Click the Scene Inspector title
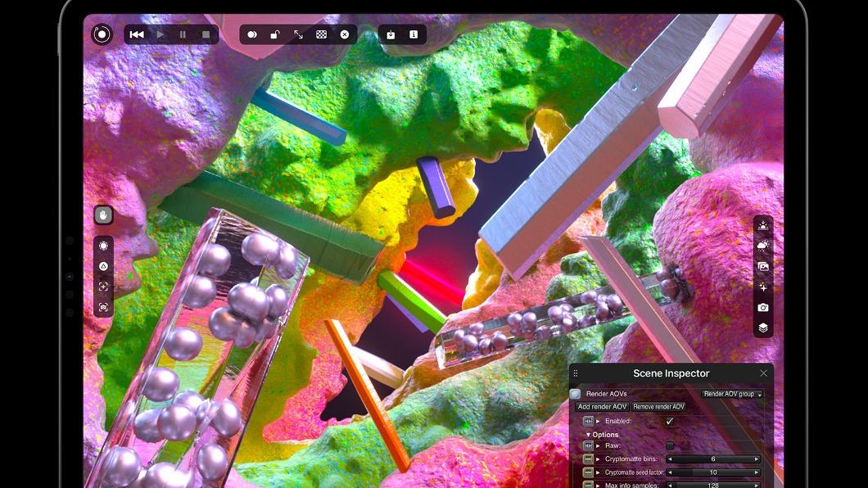This screenshot has height=488, width=868. click(x=671, y=373)
